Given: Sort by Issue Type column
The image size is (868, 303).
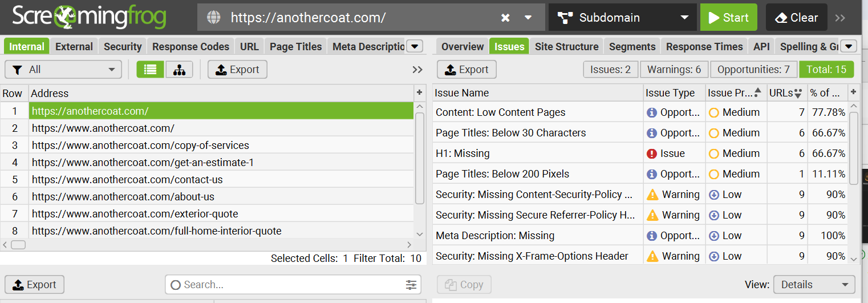Looking at the screenshot, I should pos(675,93).
